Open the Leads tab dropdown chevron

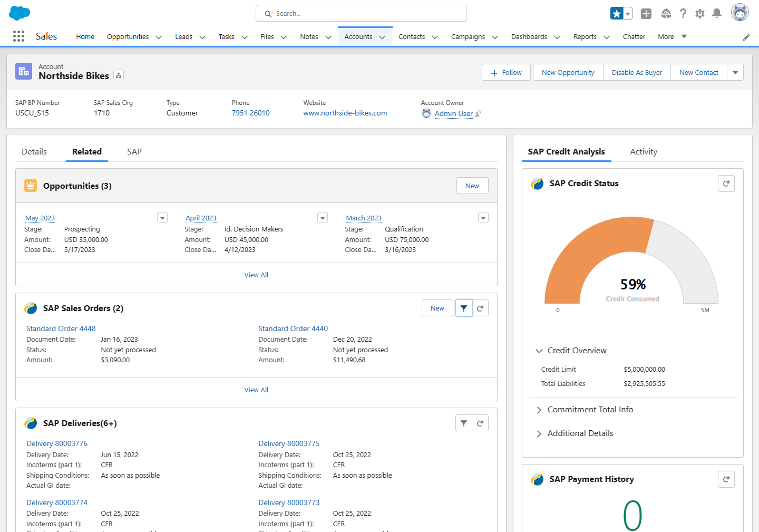point(202,37)
